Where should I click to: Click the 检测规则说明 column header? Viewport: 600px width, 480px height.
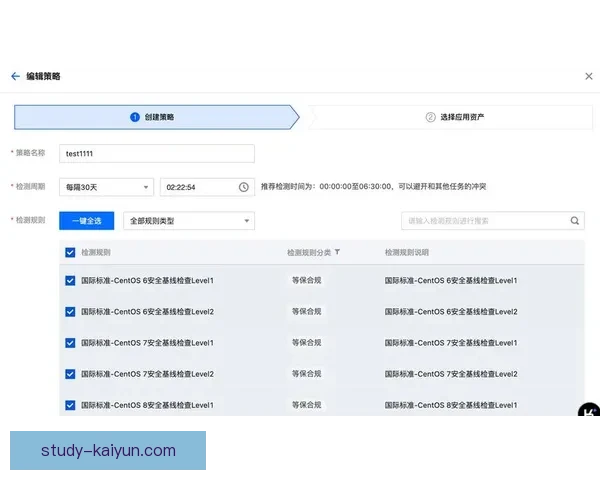(x=407, y=252)
